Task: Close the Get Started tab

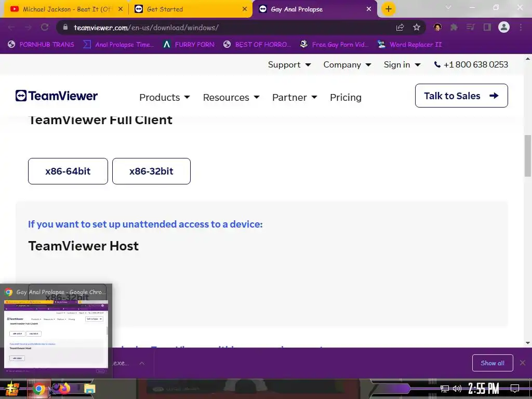Action: [x=245, y=9]
